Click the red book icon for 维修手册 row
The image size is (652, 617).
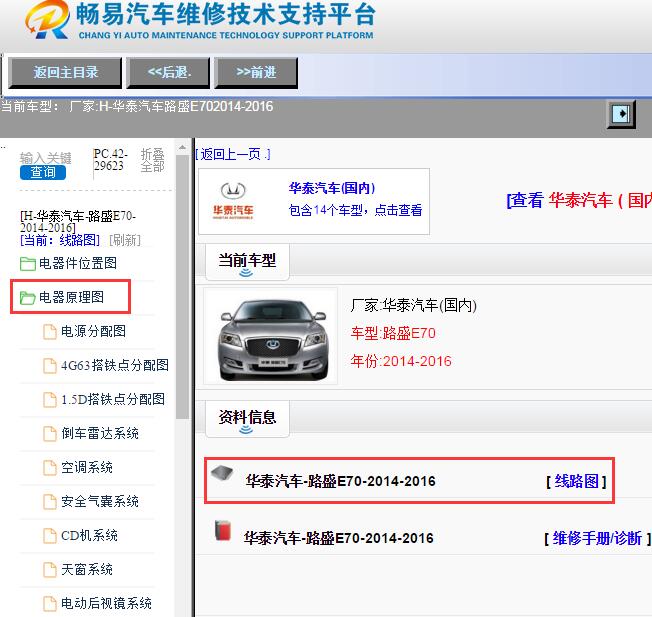[223, 531]
